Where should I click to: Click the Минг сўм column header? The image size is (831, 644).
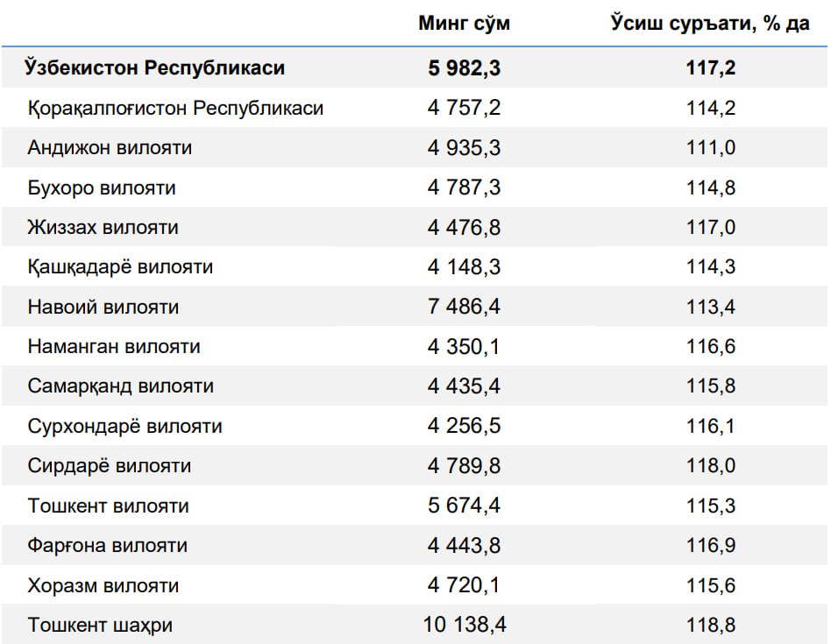point(465,24)
